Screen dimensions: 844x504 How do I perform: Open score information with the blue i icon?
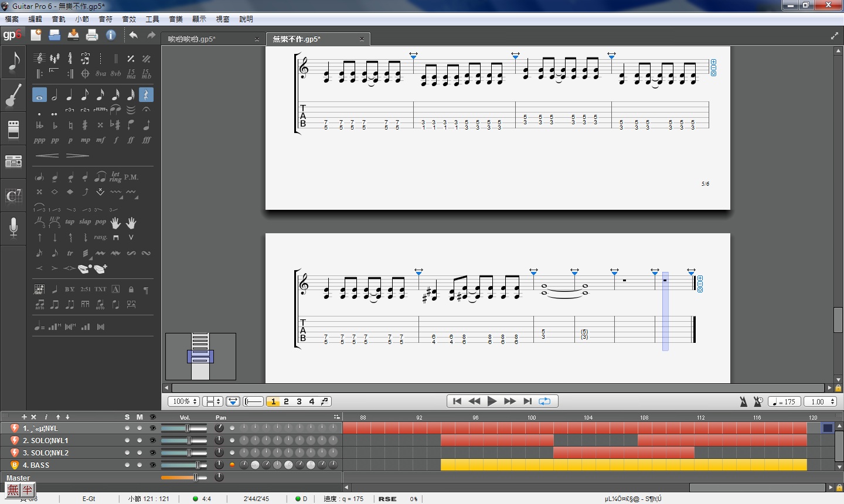click(x=111, y=35)
